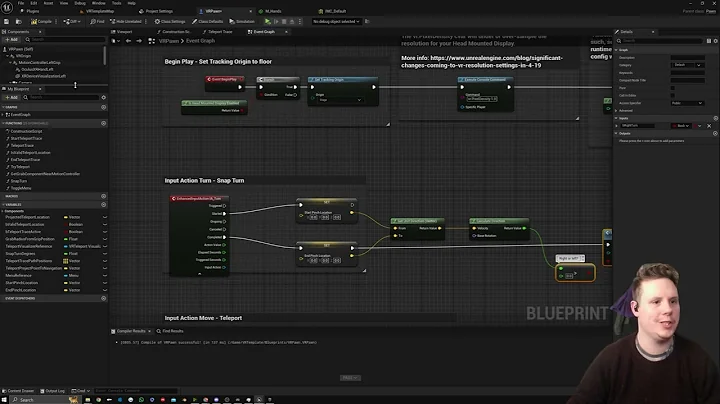Toggle visibility for EndPinchLocation variable
The width and height of the screenshot is (720, 404).
(x=105, y=290)
